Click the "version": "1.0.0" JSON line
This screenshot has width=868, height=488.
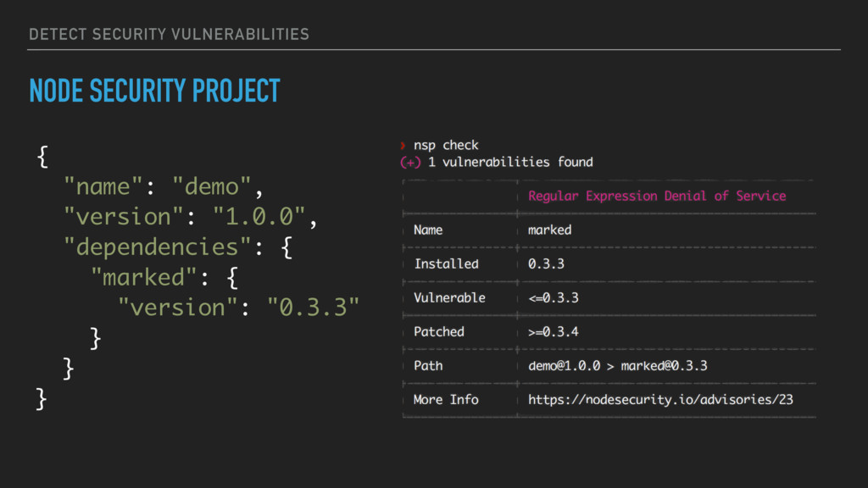191,217
